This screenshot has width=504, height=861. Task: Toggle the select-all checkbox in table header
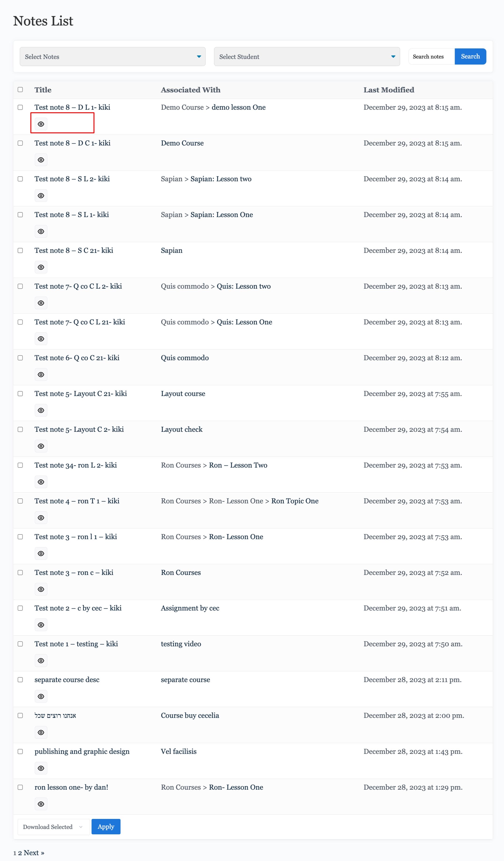pos(21,90)
